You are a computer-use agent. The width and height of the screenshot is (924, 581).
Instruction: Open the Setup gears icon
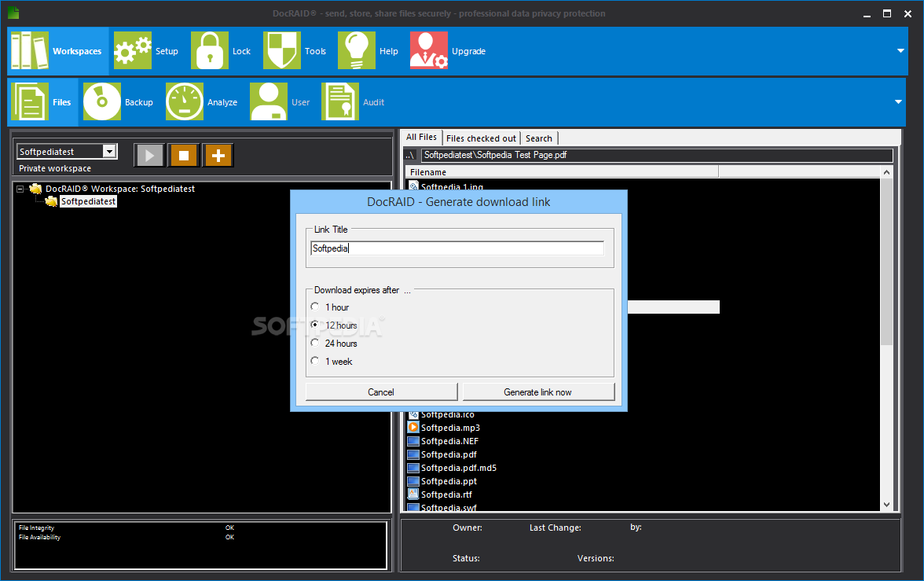pos(133,51)
